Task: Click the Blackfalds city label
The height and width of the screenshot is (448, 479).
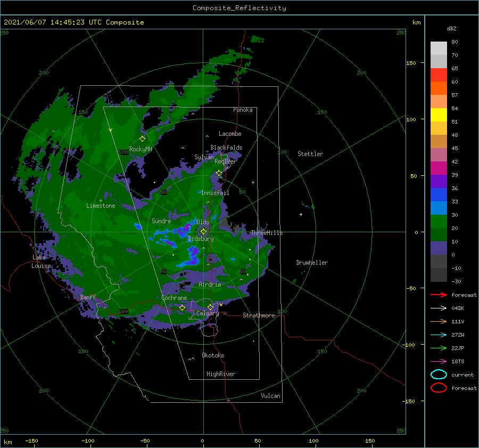Action: [x=226, y=148]
